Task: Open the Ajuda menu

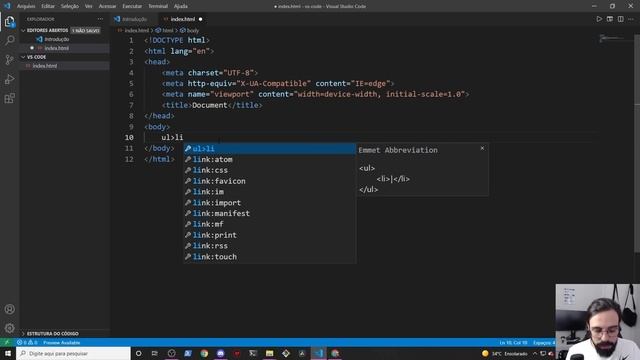Action: pos(180,6)
